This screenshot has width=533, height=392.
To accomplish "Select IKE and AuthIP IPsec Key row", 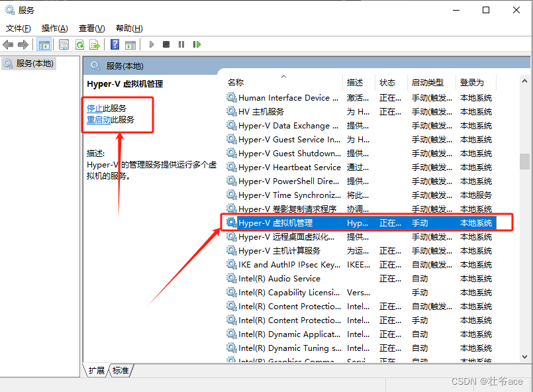I will [x=361, y=265].
